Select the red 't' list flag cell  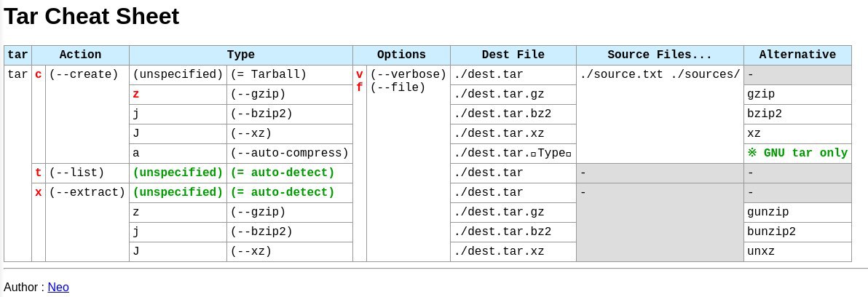[x=38, y=173]
